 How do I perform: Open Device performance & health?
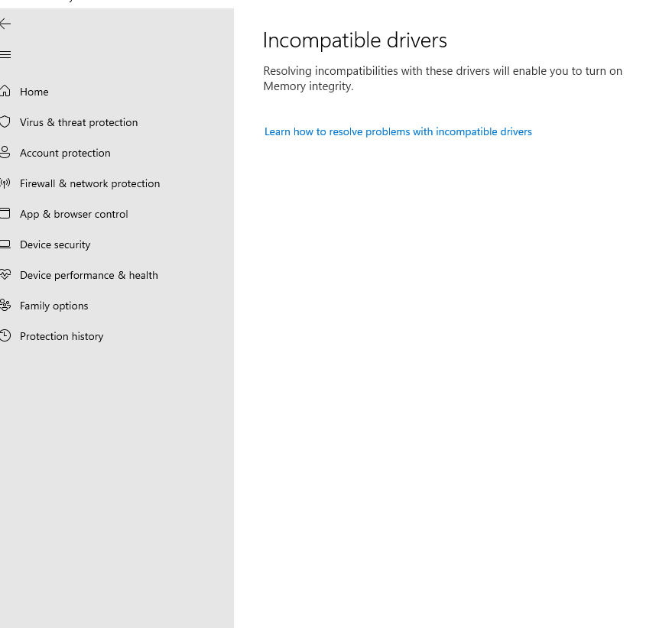(x=89, y=275)
